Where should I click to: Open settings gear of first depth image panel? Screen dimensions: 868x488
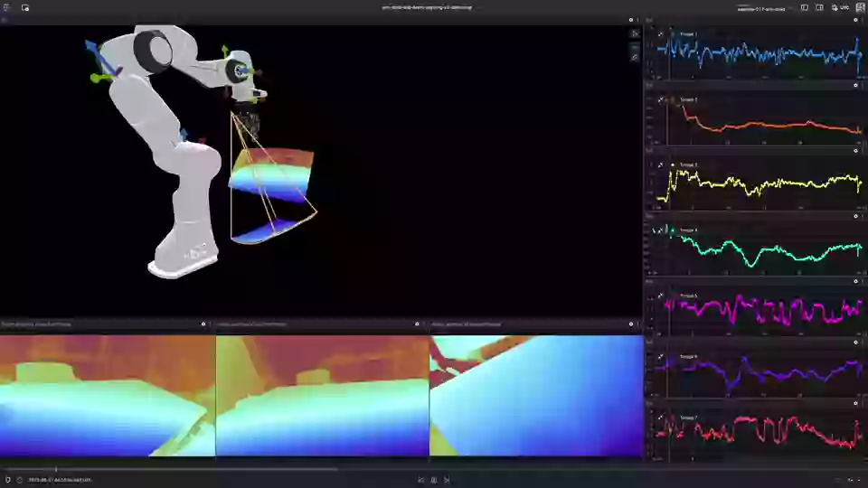(x=203, y=324)
